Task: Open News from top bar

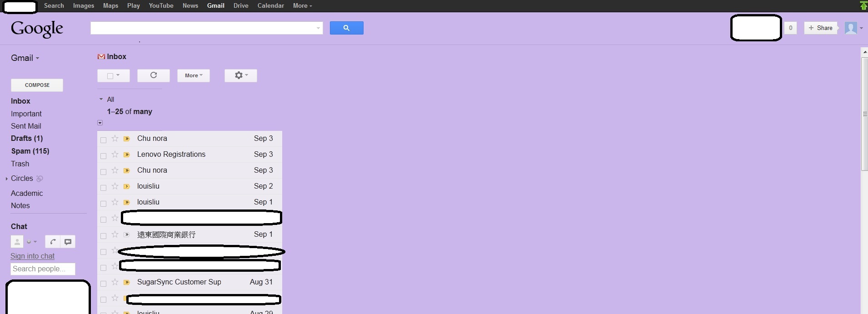Action: [x=190, y=5]
